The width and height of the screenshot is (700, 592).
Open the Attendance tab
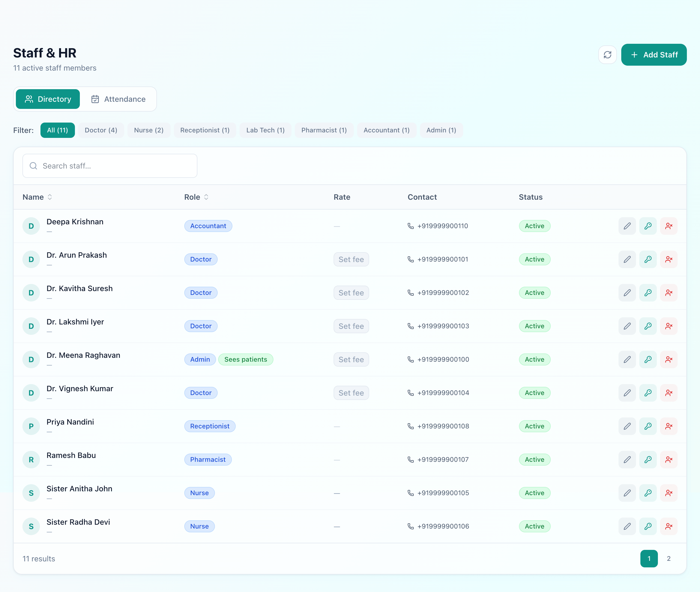coord(118,99)
